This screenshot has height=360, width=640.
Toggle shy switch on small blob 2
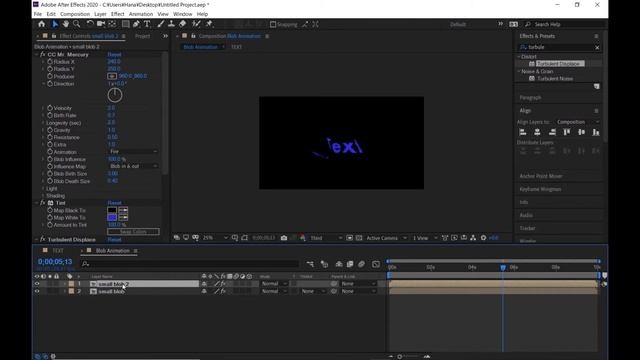click(204, 284)
